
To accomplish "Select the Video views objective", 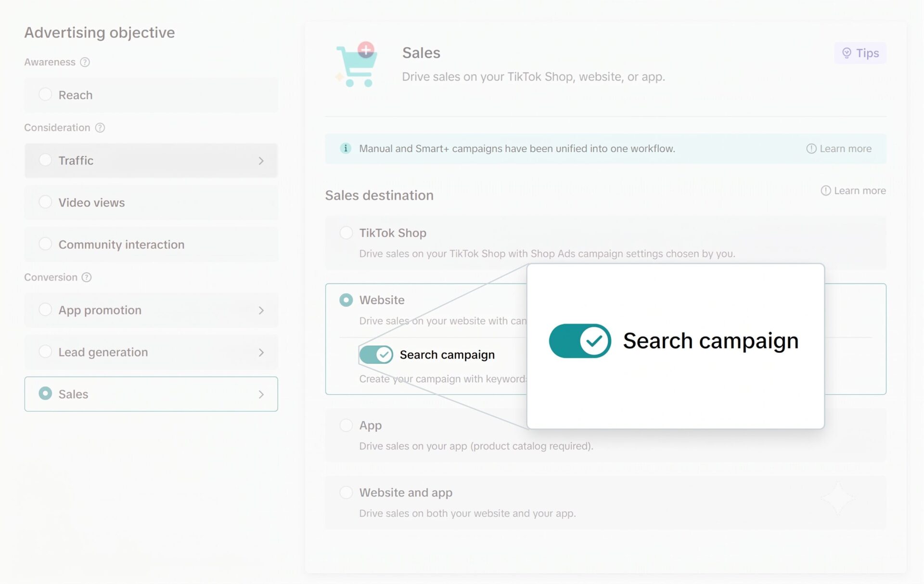I will click(x=151, y=203).
